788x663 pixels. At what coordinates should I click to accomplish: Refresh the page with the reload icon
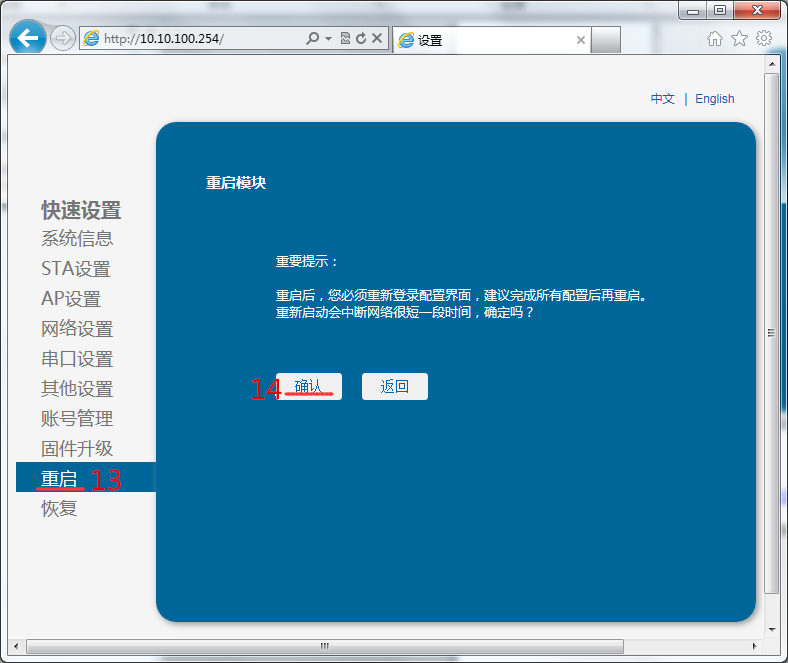[x=360, y=39]
